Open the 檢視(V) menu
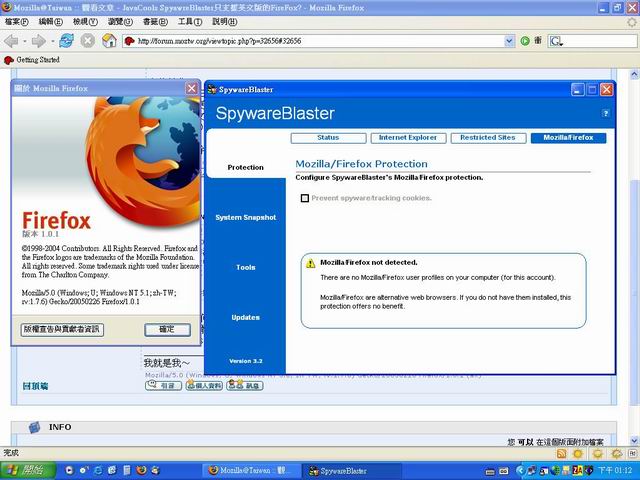 (85, 22)
